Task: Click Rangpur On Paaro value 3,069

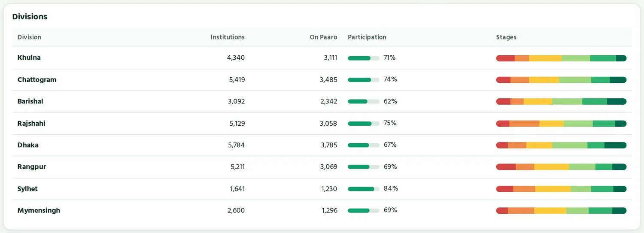Action: pyautogui.click(x=329, y=167)
